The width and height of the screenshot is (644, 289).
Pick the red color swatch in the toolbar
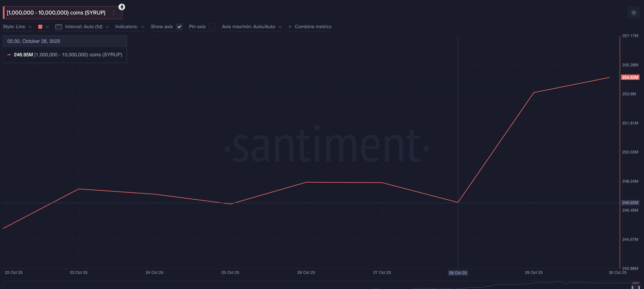(40, 27)
